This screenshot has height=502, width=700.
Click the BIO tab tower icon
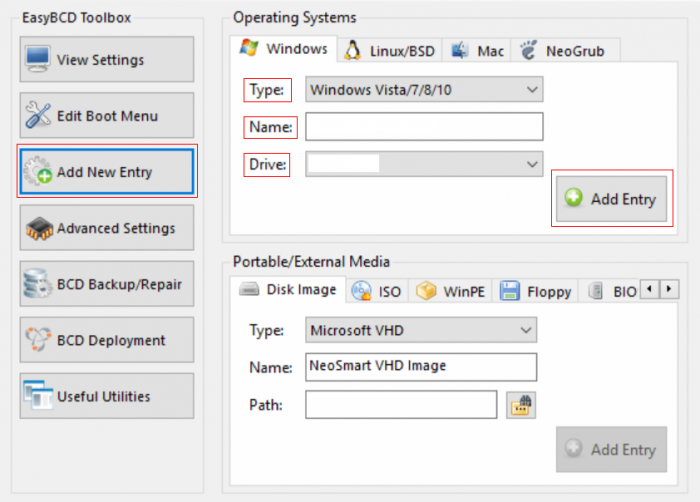596,291
